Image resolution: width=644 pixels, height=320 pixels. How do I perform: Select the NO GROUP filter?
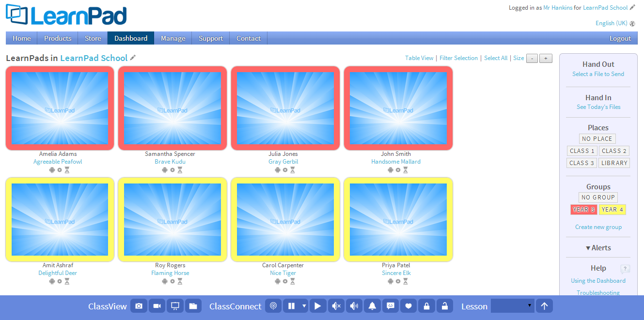(x=598, y=198)
